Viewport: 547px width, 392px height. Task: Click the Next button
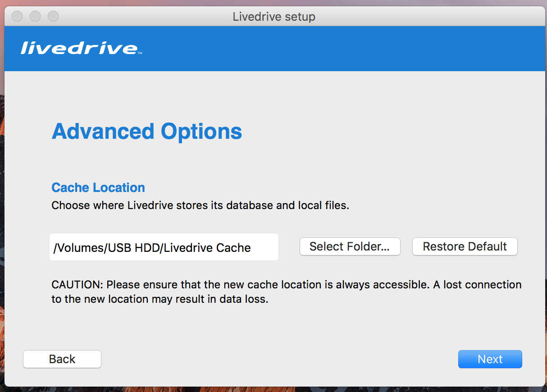[490, 359]
